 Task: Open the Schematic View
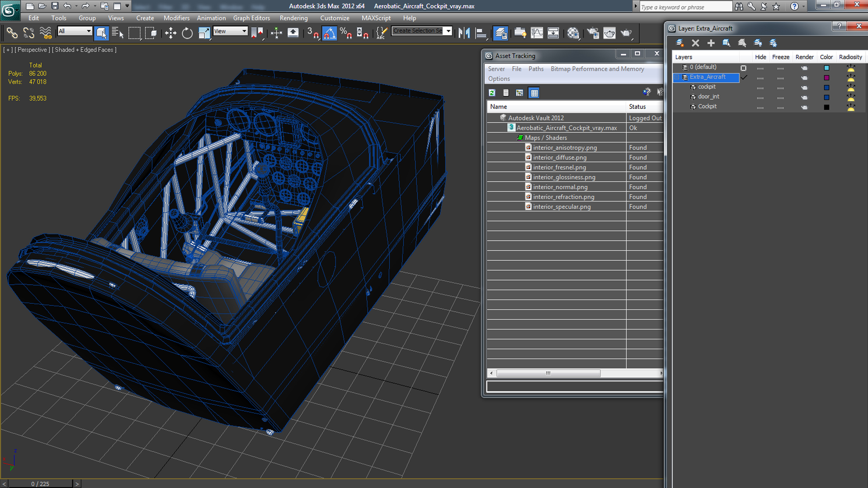click(x=553, y=33)
